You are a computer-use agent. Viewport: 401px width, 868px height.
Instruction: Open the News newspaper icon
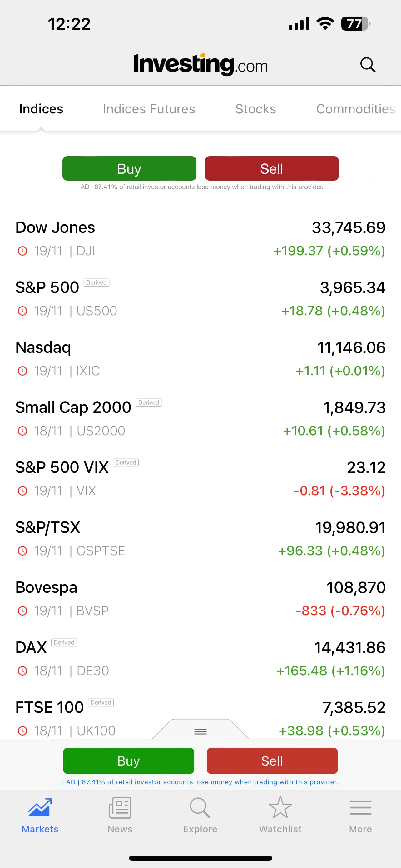(x=120, y=807)
